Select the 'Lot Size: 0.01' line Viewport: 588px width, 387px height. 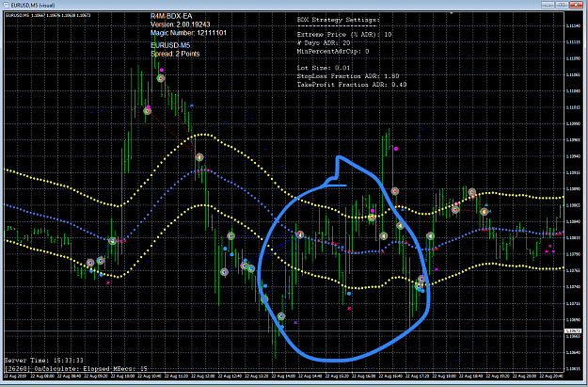324,68
